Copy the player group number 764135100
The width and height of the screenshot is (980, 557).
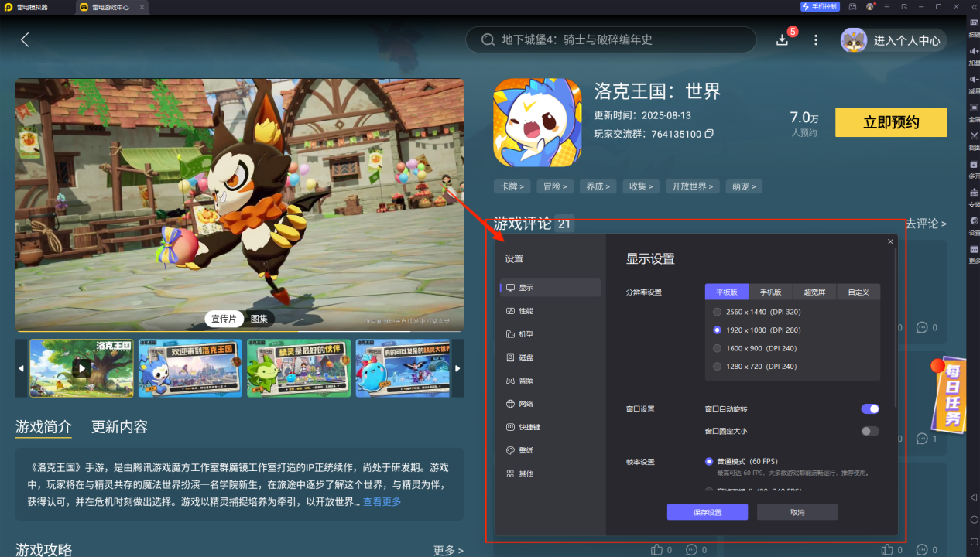click(x=709, y=134)
